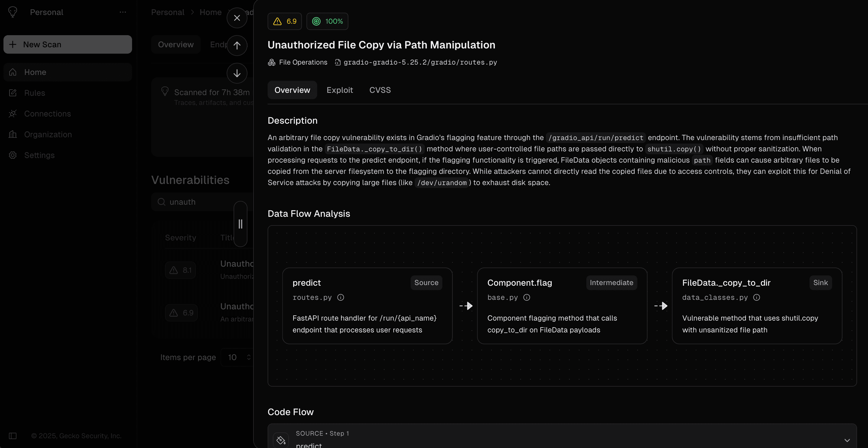The image size is (868, 448).
Task: Open Personal workspace more options menu
Action: [x=123, y=12]
